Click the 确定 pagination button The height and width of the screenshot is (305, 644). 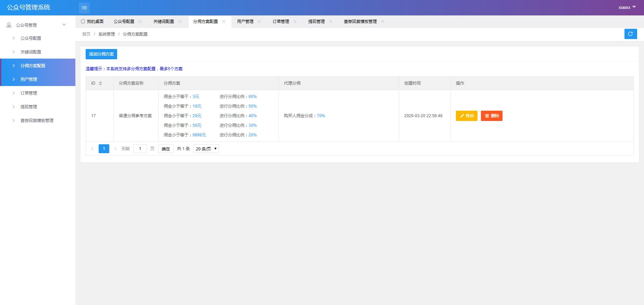[x=166, y=149]
